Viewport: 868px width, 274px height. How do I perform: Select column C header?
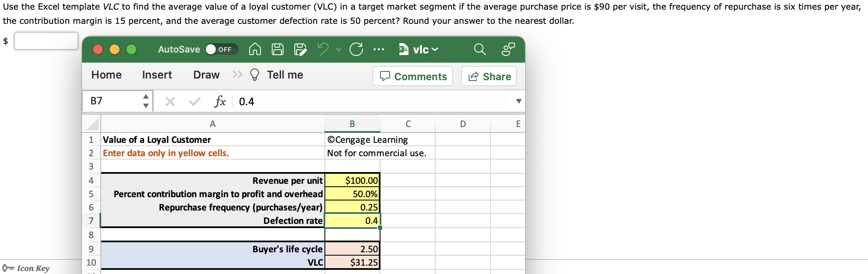point(408,124)
